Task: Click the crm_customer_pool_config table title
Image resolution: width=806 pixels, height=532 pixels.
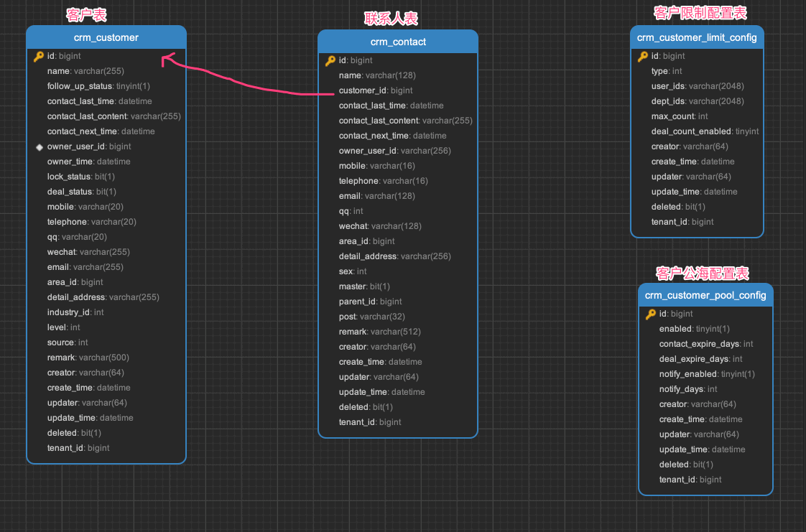Action: (x=705, y=295)
